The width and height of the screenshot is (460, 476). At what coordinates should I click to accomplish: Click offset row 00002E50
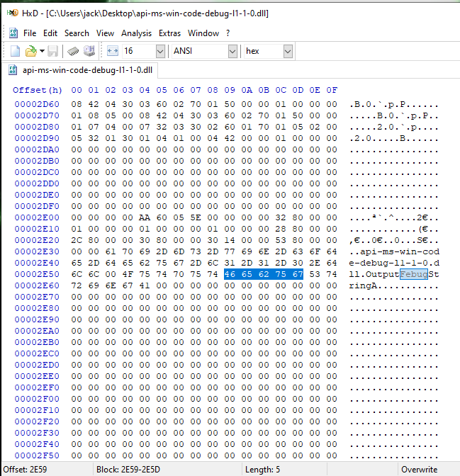click(x=37, y=274)
